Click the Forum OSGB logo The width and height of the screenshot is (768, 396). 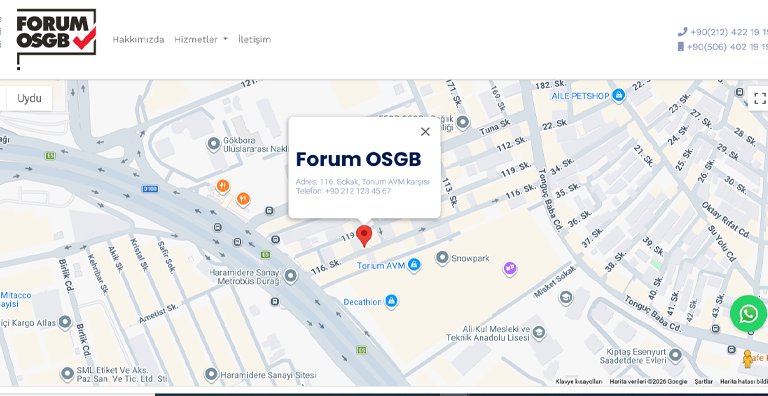[56, 39]
